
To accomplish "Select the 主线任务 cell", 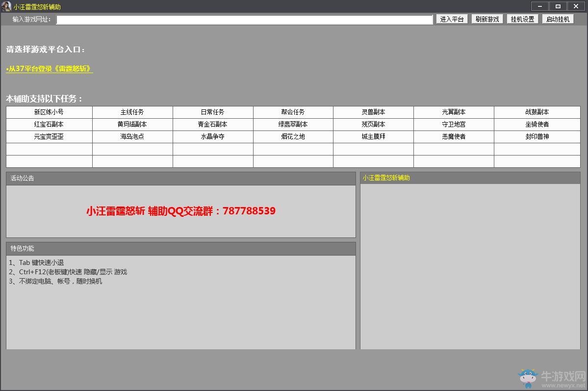I will coord(132,112).
